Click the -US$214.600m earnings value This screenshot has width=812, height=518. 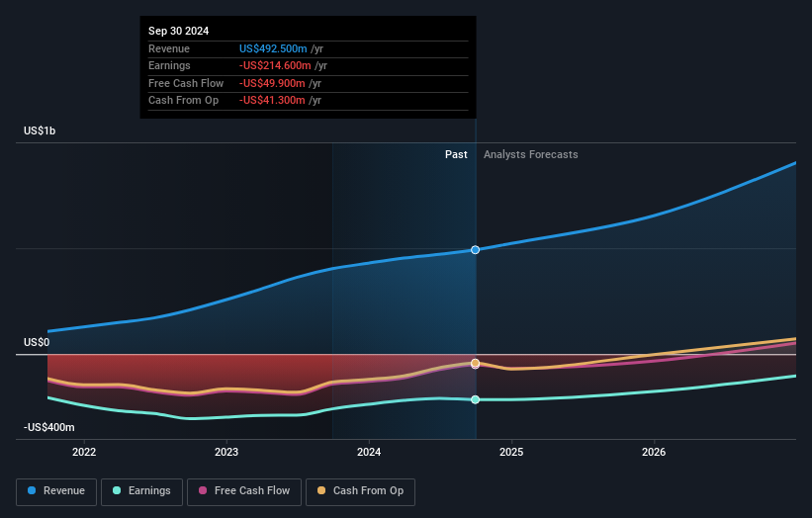(x=275, y=65)
